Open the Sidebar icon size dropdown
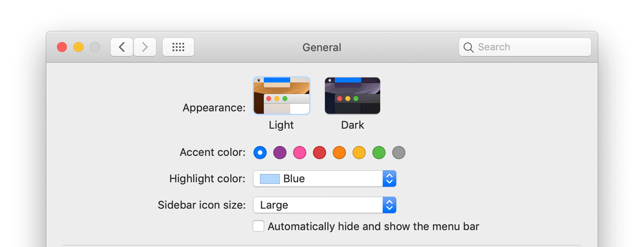 pyautogui.click(x=325, y=205)
